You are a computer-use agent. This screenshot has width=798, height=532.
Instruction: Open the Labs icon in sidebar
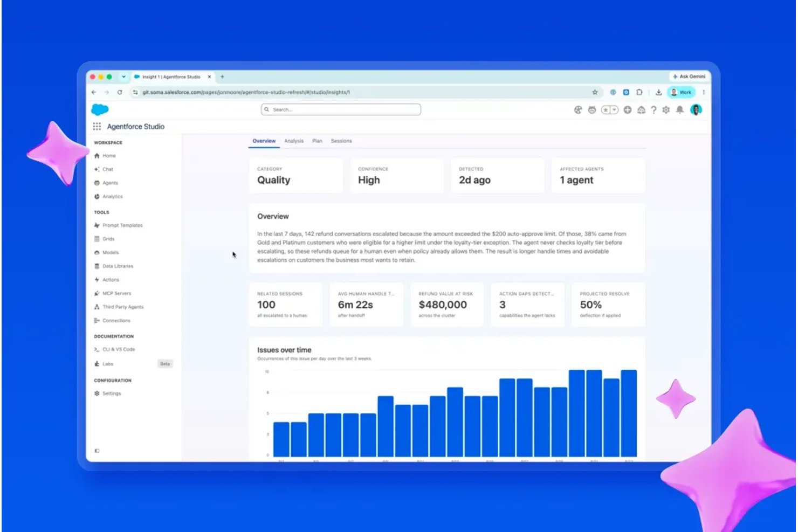pos(97,364)
